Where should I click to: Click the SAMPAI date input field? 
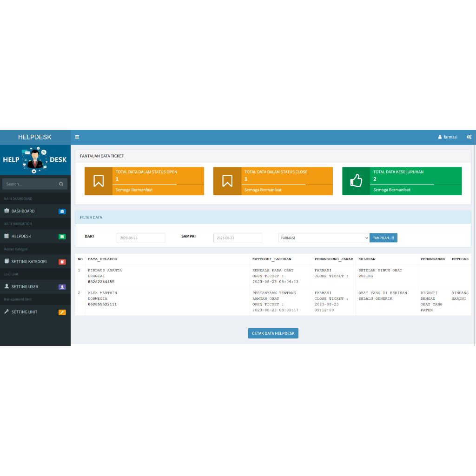(238, 238)
